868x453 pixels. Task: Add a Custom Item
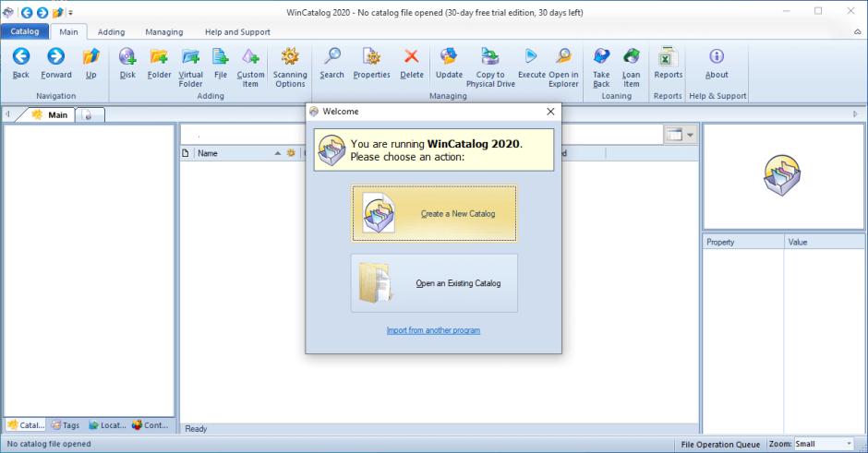(250, 67)
